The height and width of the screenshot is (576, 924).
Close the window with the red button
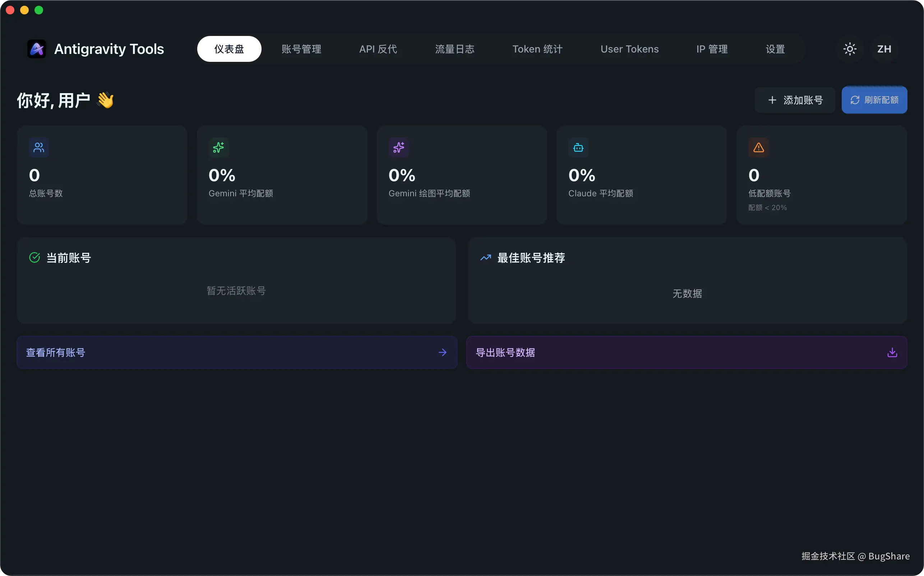coord(10,10)
